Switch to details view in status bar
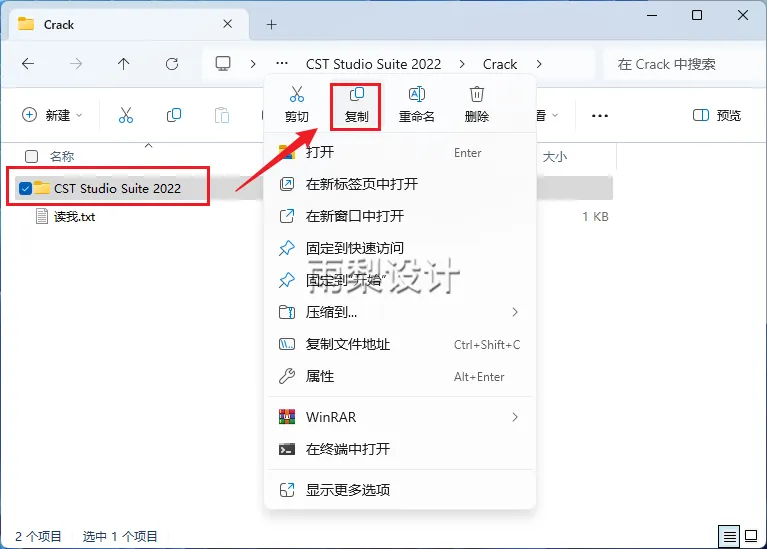Image resolution: width=767 pixels, height=549 pixels. (729, 537)
